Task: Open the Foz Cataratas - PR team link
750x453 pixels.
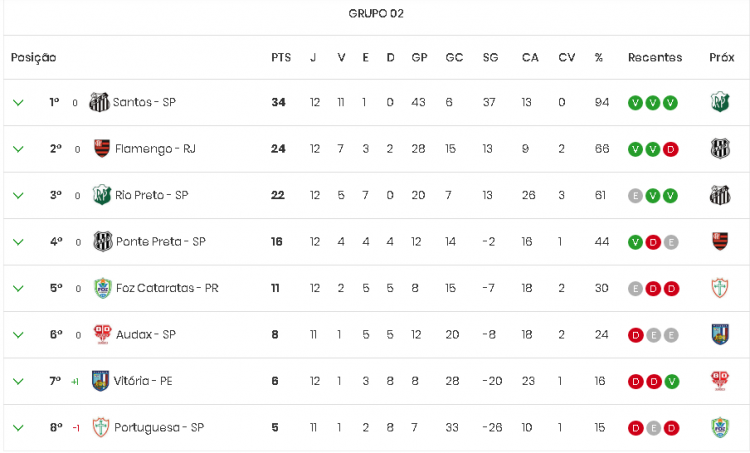Action: click(x=167, y=288)
